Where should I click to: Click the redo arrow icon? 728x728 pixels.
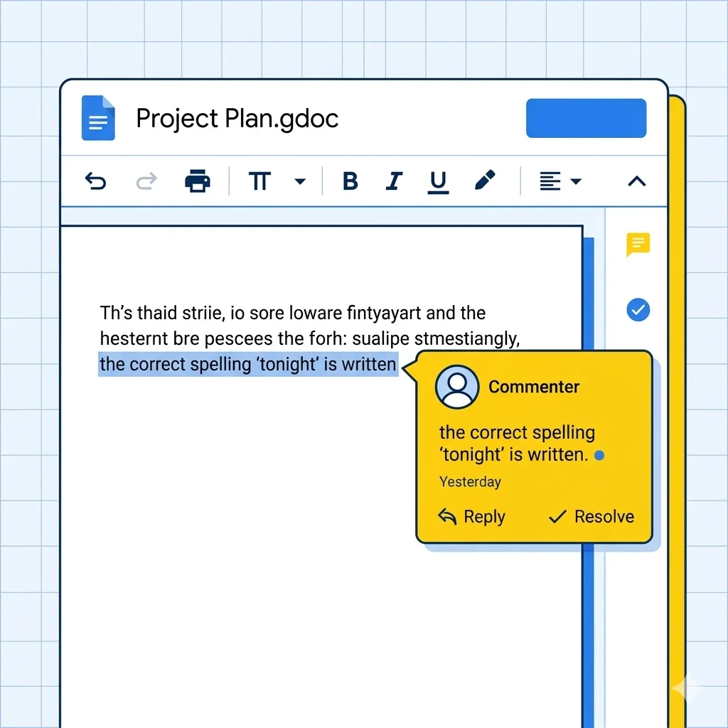146,181
